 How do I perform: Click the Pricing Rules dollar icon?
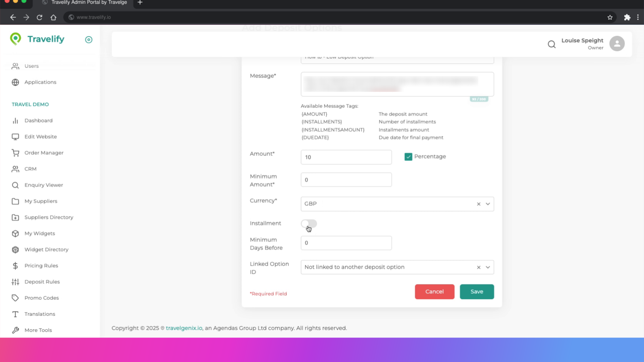15,266
